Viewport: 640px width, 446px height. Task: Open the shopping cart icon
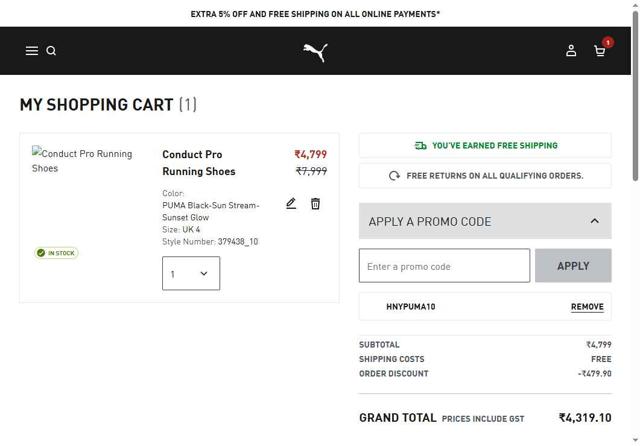(599, 51)
